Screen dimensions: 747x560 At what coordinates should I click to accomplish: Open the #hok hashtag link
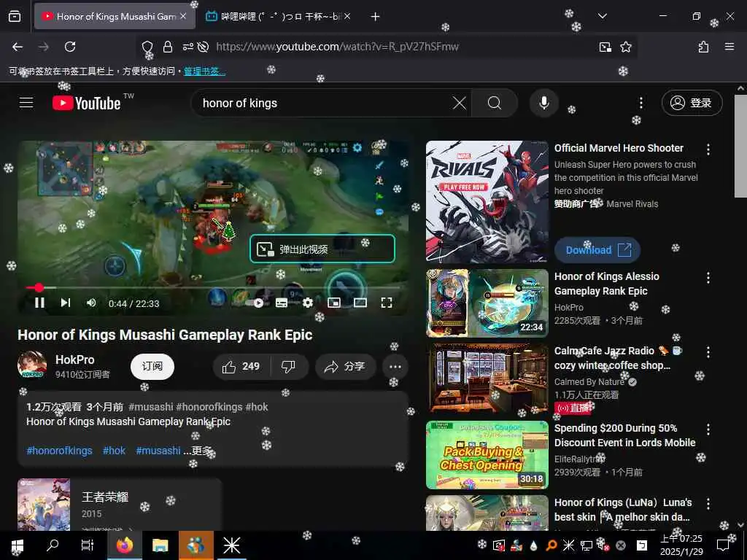pos(115,451)
